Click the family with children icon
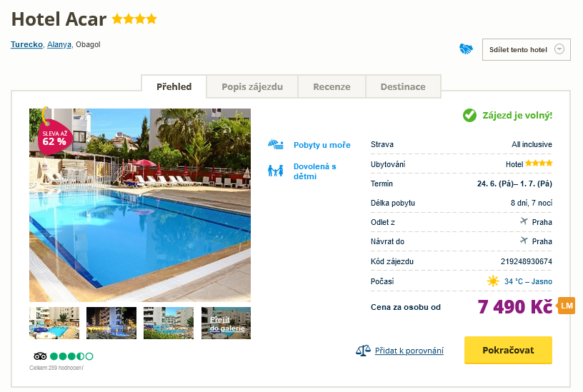Image resolution: width=583 pixels, height=392 pixels. (x=276, y=171)
